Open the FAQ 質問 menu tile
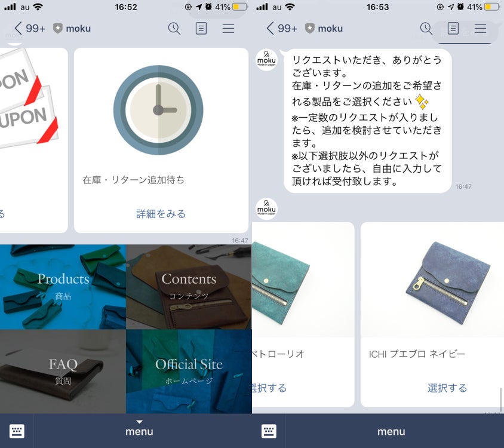 (x=63, y=372)
